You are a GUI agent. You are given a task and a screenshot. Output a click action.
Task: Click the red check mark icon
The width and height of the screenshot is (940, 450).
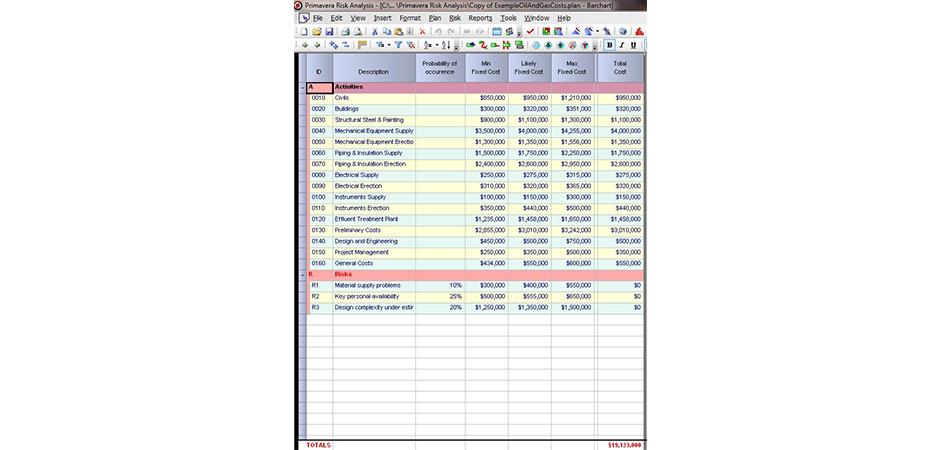point(530,32)
